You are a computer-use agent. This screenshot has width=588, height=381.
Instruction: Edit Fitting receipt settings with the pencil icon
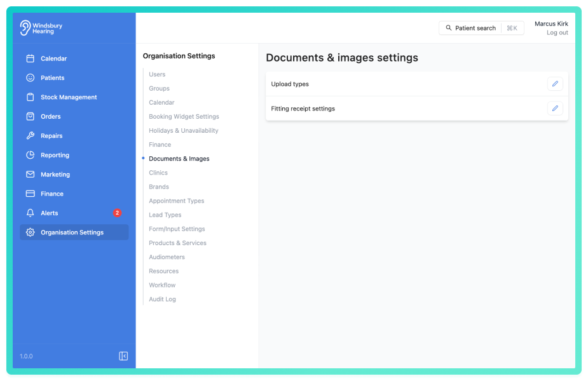[555, 109]
